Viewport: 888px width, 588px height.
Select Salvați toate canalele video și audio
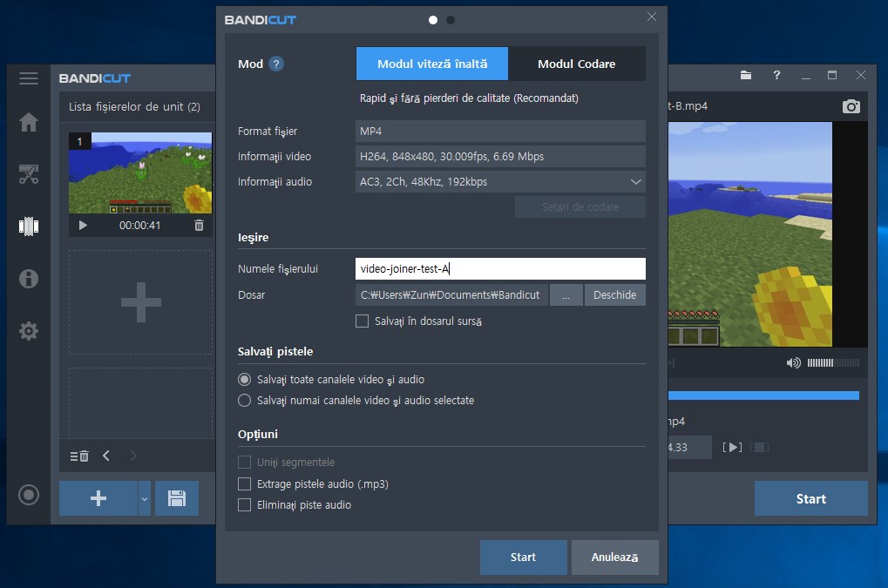tap(244, 379)
